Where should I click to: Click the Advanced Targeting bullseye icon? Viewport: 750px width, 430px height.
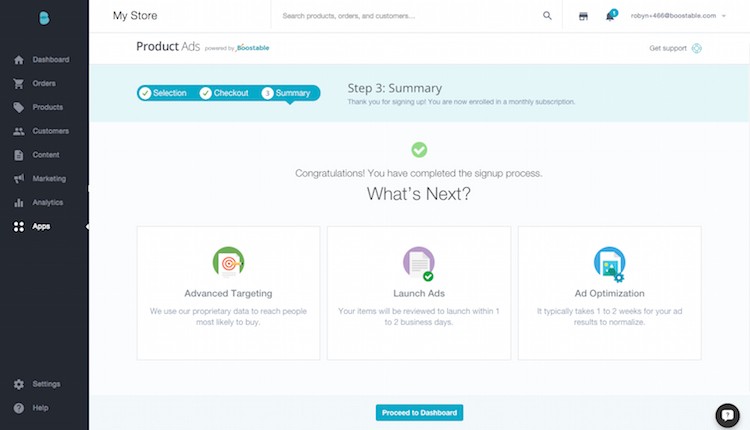(228, 262)
